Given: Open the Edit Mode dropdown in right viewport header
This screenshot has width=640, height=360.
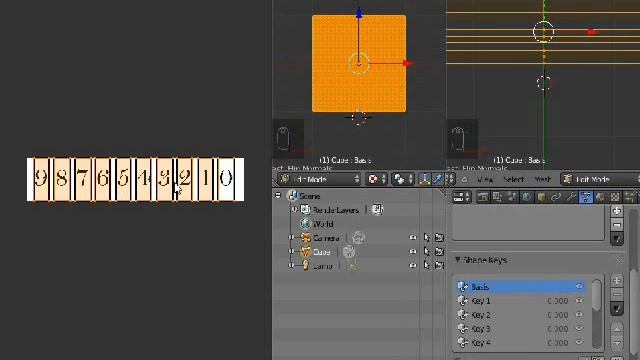Looking at the screenshot, I should click(x=599, y=179).
